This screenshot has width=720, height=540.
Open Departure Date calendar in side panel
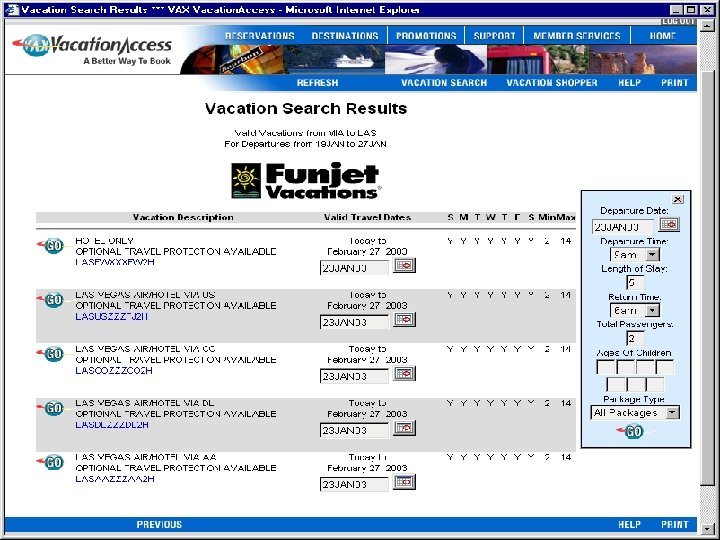pos(669,225)
